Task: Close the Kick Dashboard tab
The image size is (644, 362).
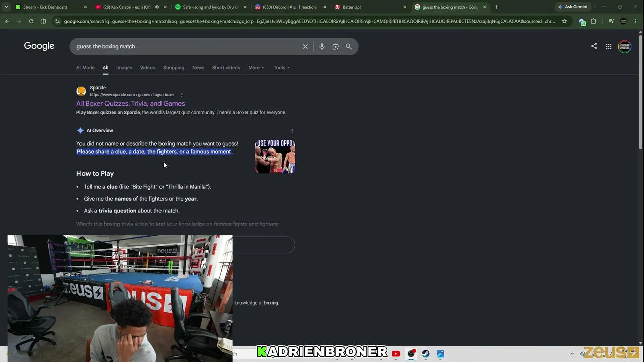Action: tap(85, 7)
